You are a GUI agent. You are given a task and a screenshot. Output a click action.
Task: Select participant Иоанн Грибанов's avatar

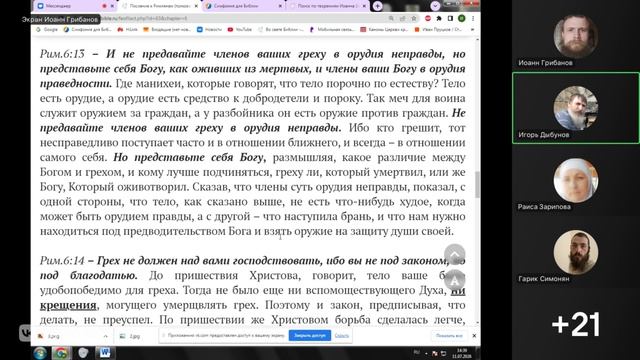(x=576, y=36)
